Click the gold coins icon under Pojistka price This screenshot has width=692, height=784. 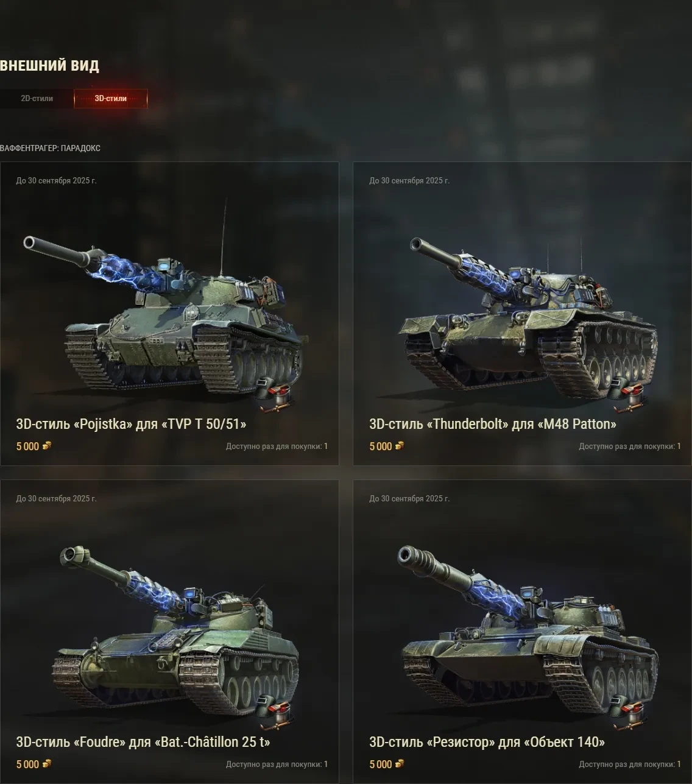tap(47, 446)
